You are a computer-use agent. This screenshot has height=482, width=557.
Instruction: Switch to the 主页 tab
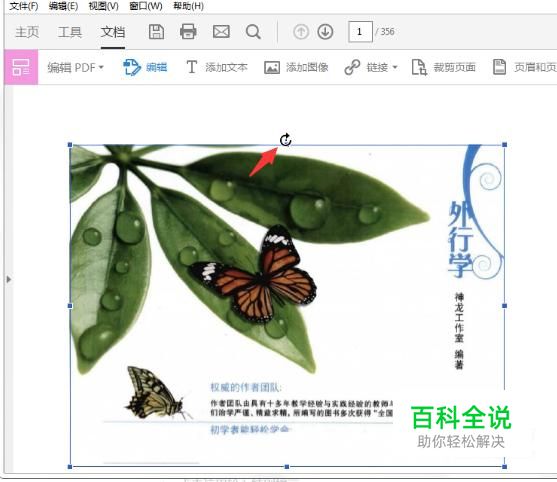tap(27, 32)
